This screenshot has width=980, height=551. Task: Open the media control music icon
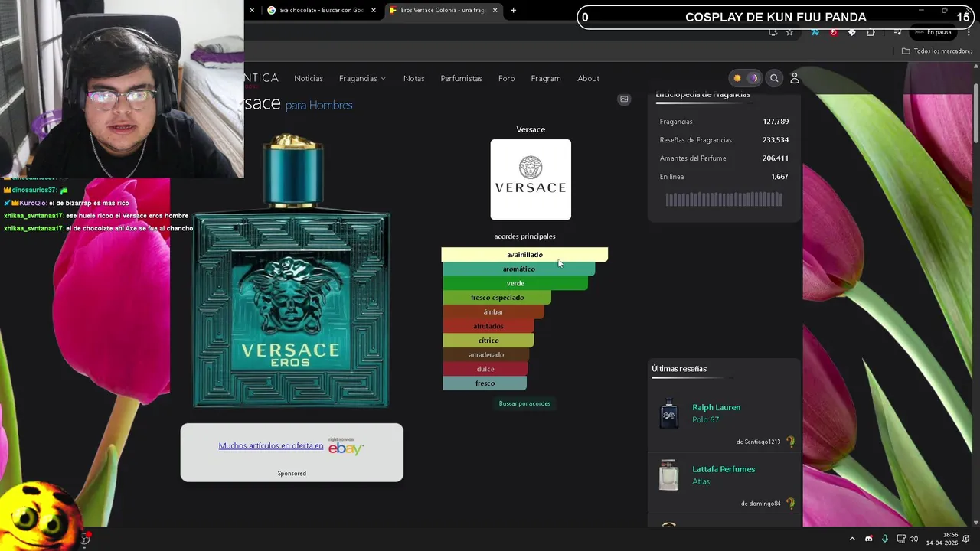(897, 32)
